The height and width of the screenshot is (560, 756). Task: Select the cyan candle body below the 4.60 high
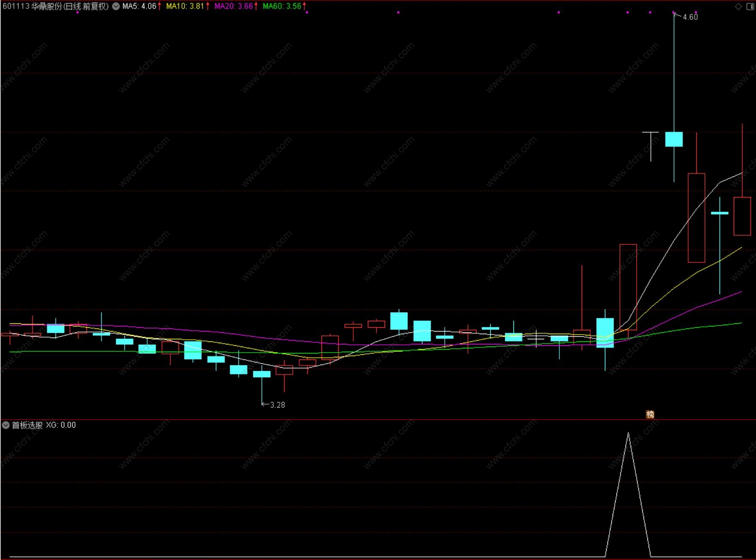pos(674,140)
